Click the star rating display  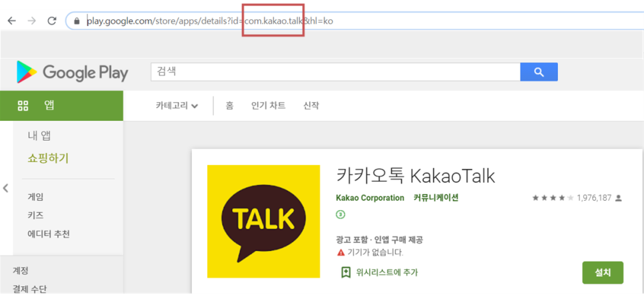(x=553, y=198)
